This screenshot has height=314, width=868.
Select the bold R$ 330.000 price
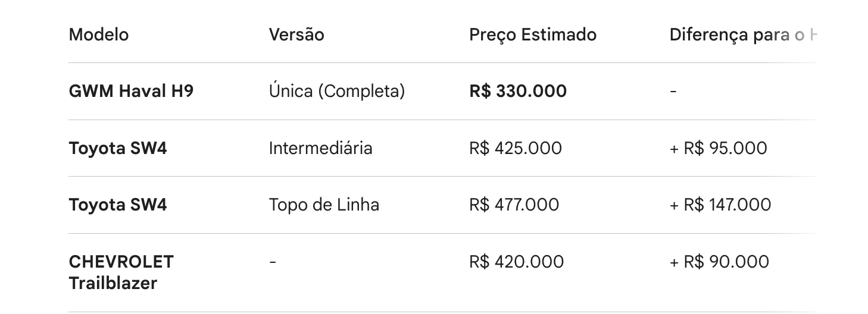[518, 91]
